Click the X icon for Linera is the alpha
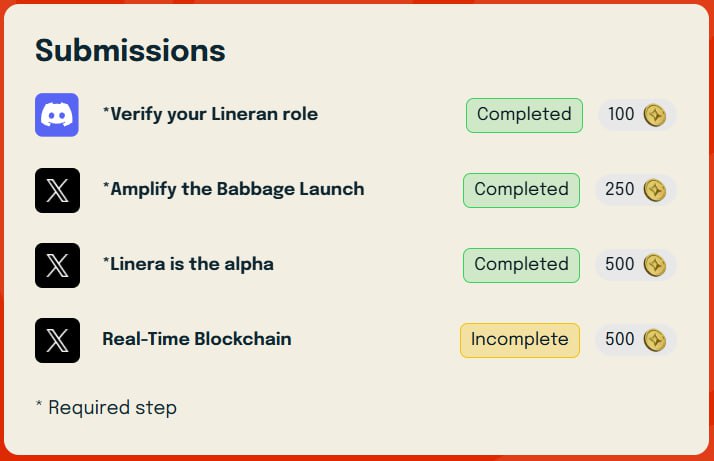This screenshot has width=714, height=461. (x=57, y=265)
